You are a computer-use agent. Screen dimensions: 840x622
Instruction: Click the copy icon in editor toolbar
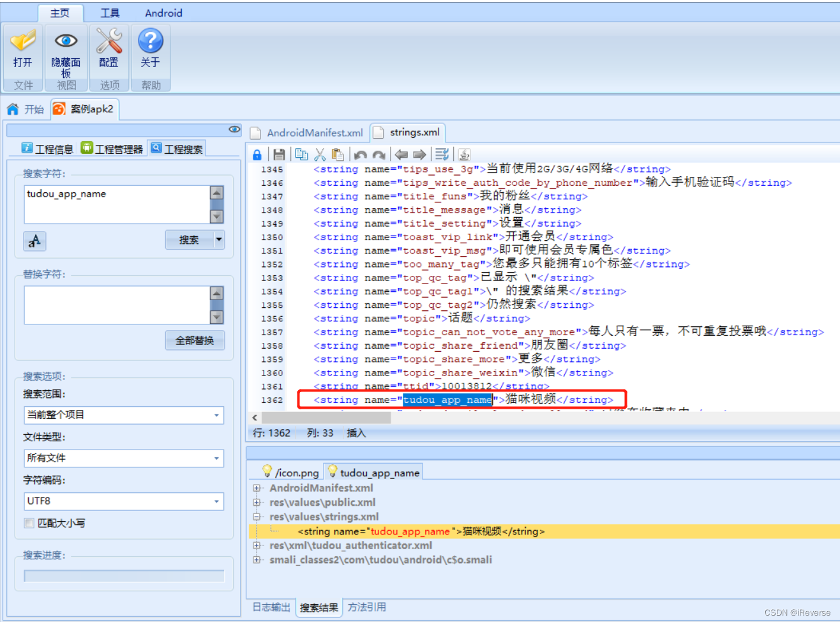coord(301,155)
